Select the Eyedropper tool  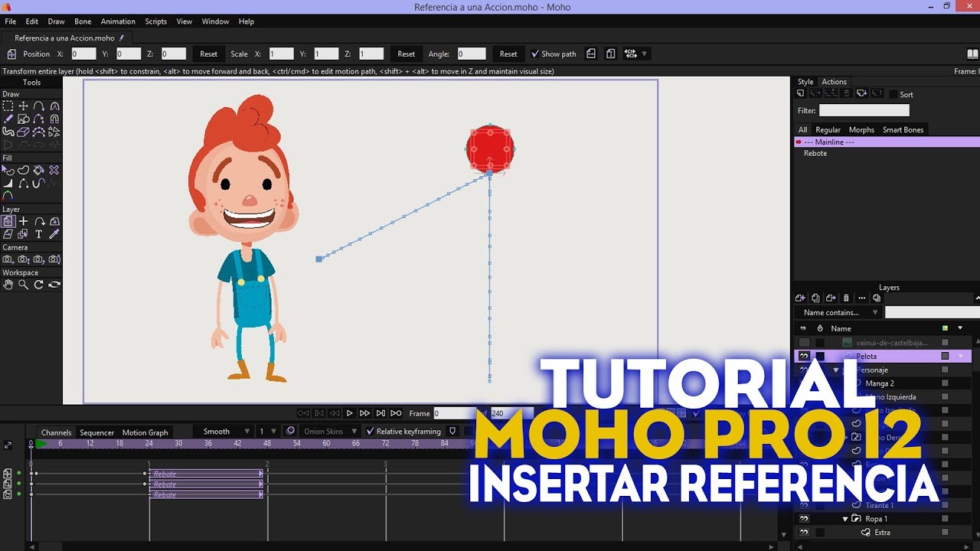(x=54, y=234)
